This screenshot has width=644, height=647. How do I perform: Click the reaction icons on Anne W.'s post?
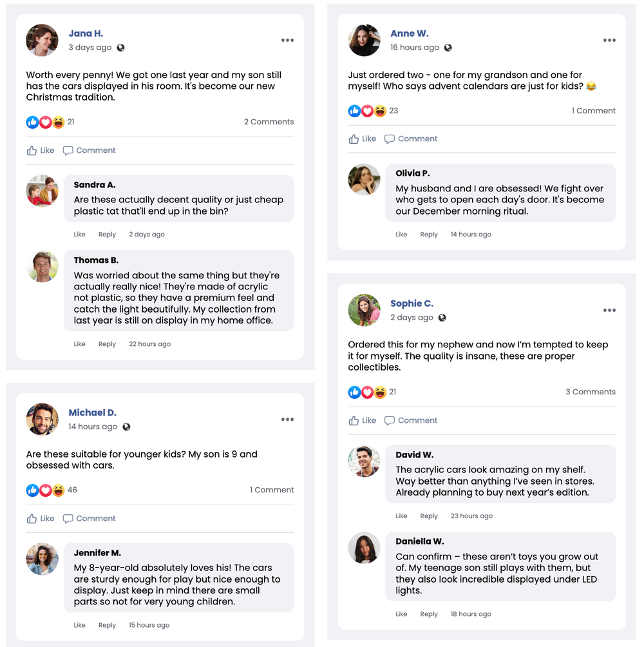367,111
